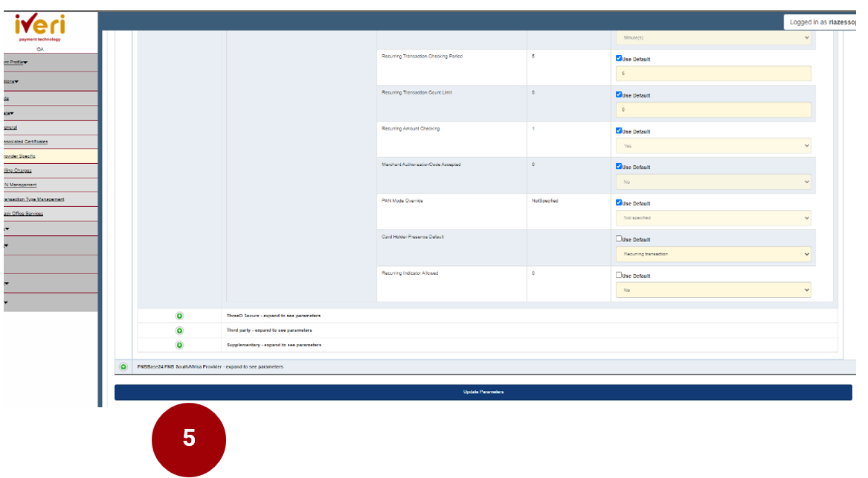
Task: Expand Supplementary section via green plus icon
Action: pos(179,345)
